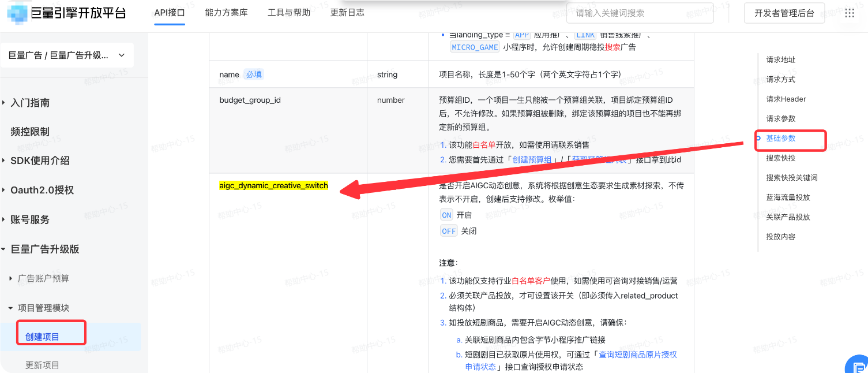Click the OFF enum value tag

pos(449,231)
